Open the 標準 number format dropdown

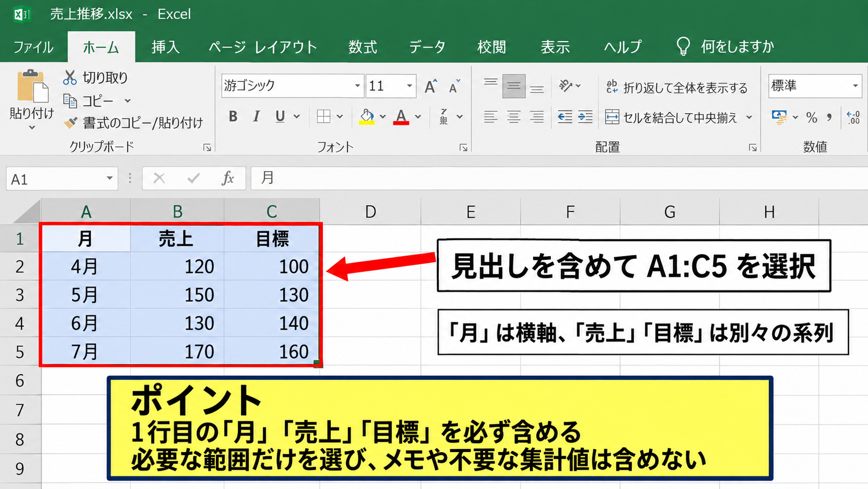(x=855, y=86)
